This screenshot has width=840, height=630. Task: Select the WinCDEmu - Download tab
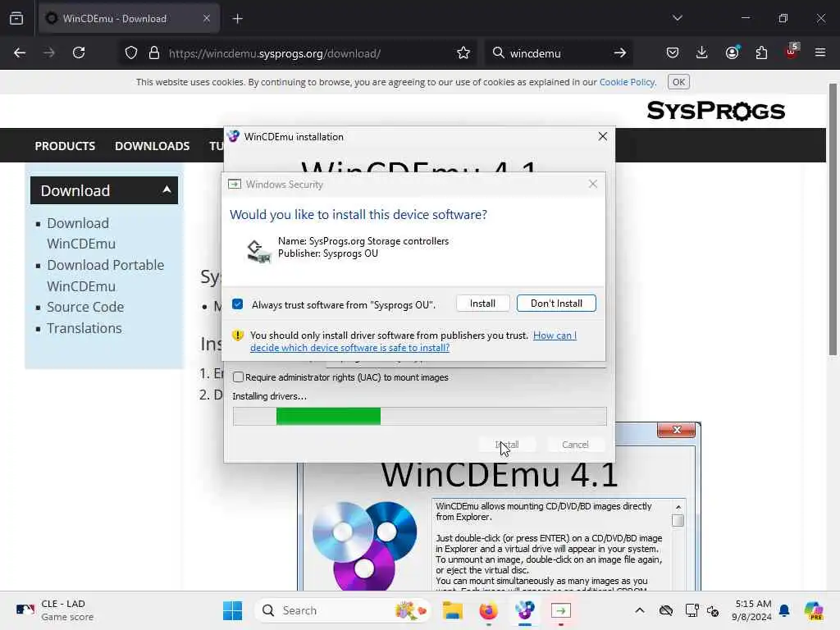[x=129, y=19]
